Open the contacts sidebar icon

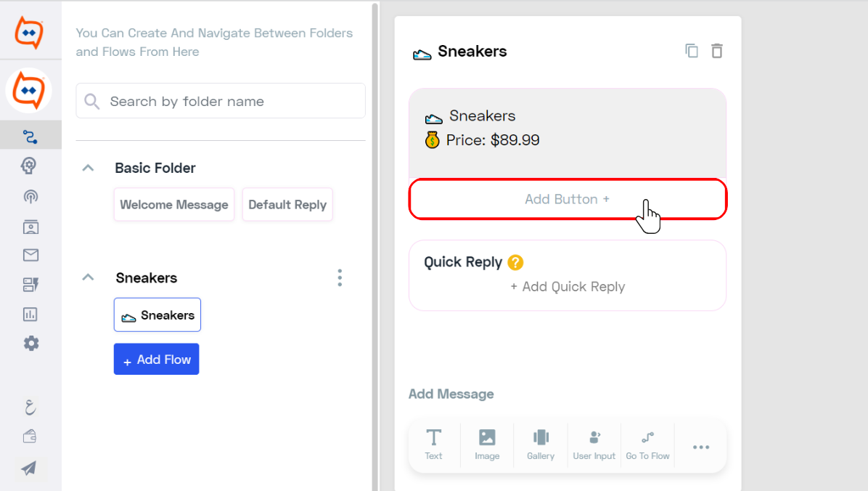point(30,227)
